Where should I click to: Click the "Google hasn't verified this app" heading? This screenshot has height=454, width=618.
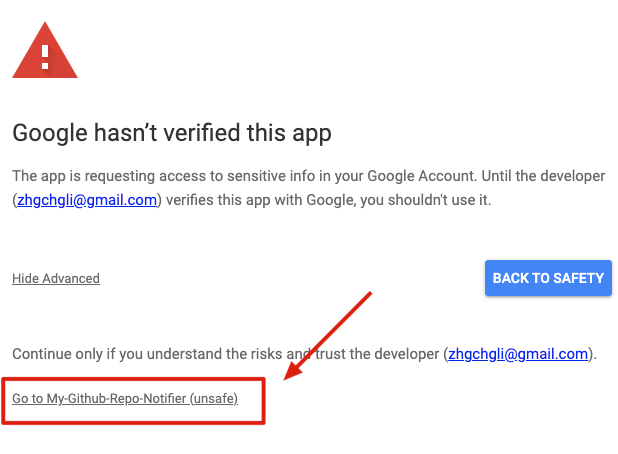171,133
